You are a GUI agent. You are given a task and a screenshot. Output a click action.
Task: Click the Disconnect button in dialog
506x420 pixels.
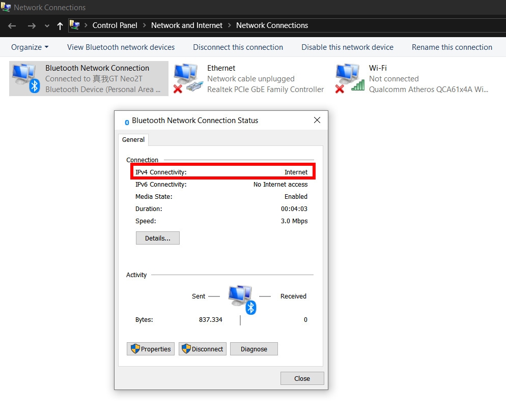tap(202, 349)
